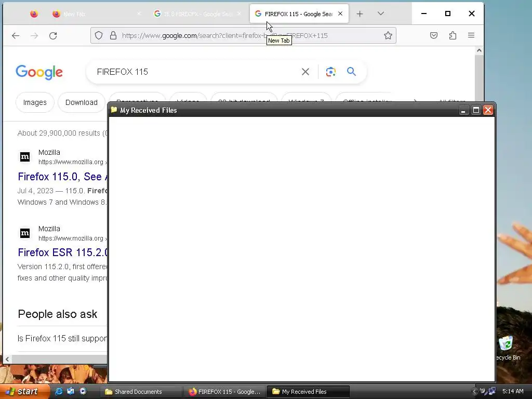The image size is (532, 399).
Task: Search by image with Google Lens icon
Action: coord(331,72)
